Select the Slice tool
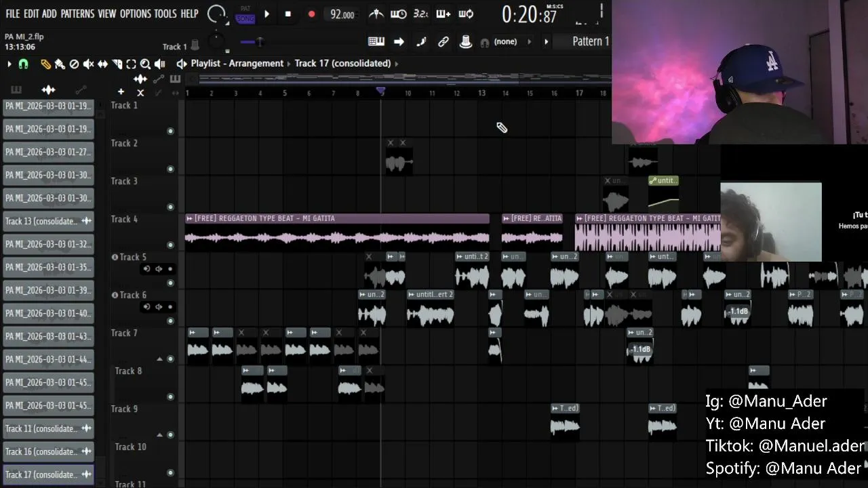868x488 pixels. pos(117,64)
